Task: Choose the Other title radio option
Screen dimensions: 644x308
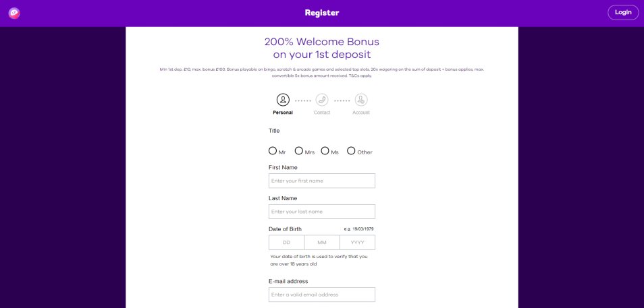Action: 351,151
